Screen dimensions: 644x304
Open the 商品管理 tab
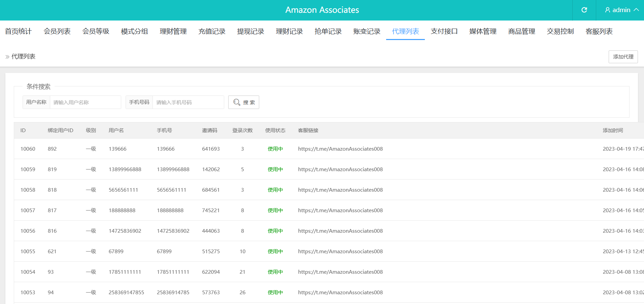coord(522,31)
